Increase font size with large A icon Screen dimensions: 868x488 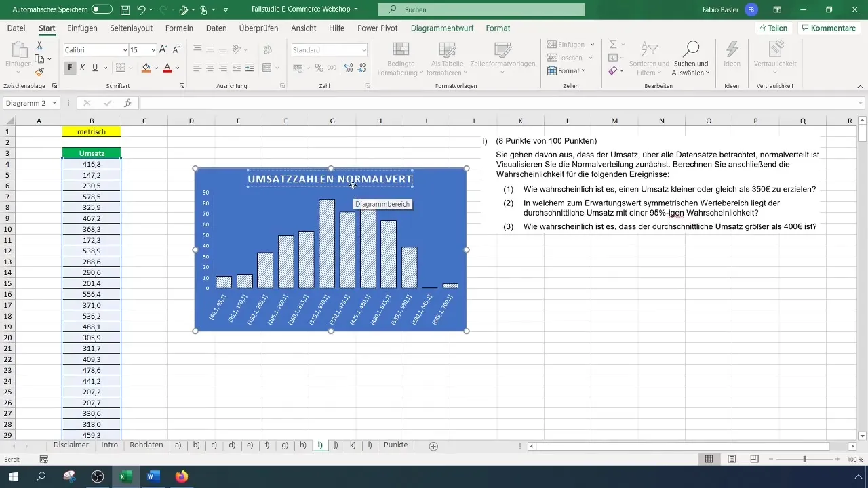tap(163, 50)
